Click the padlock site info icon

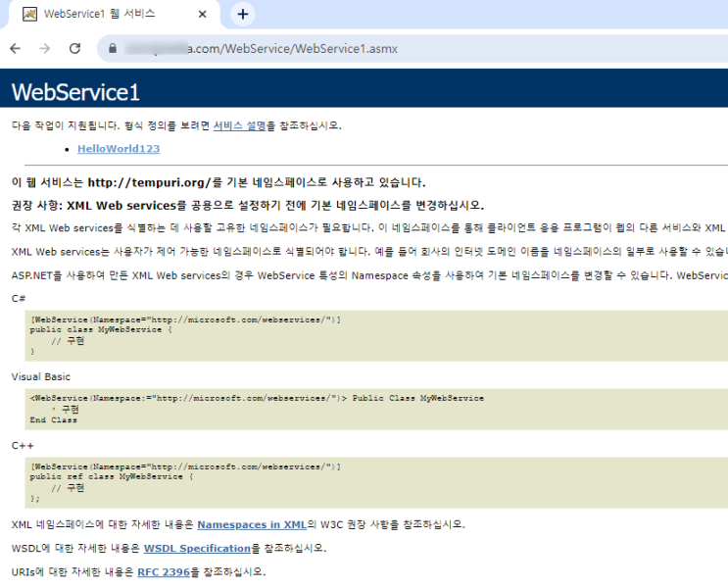coord(113,48)
